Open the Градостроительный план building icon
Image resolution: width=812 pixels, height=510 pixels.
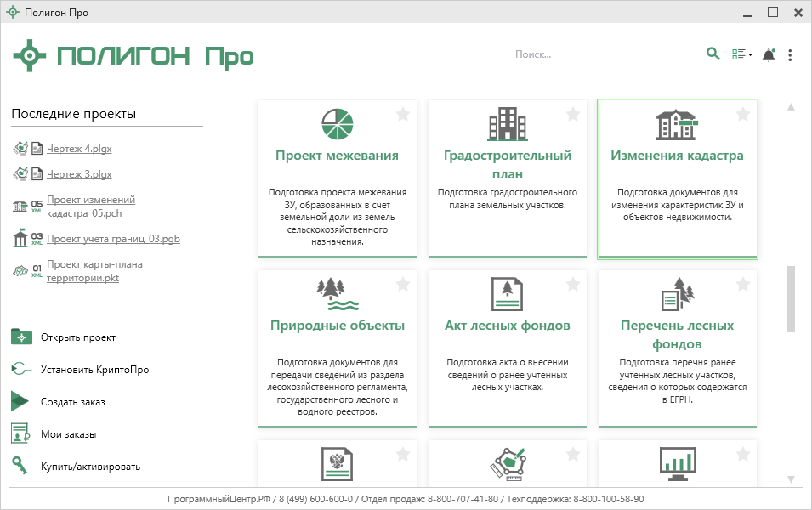(507, 125)
